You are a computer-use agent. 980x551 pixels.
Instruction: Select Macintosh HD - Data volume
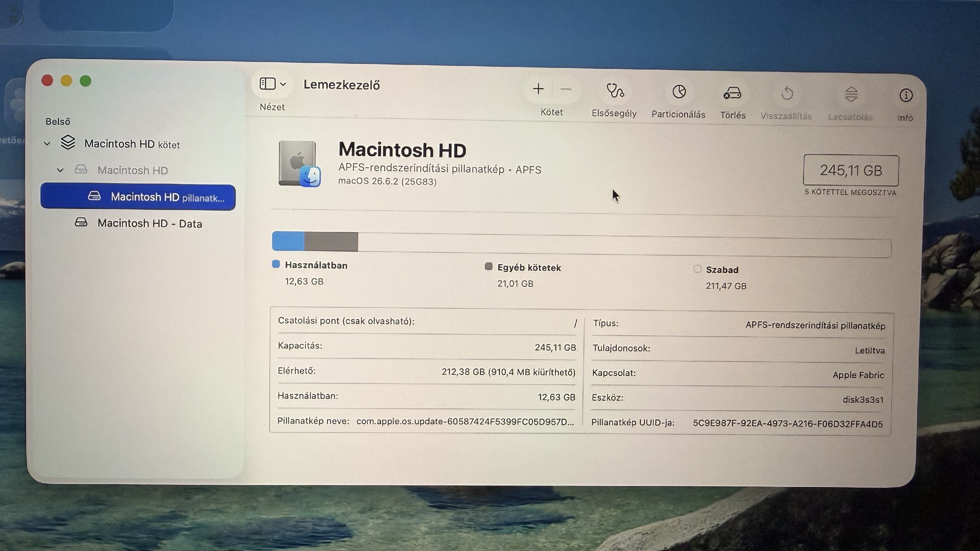tap(150, 223)
